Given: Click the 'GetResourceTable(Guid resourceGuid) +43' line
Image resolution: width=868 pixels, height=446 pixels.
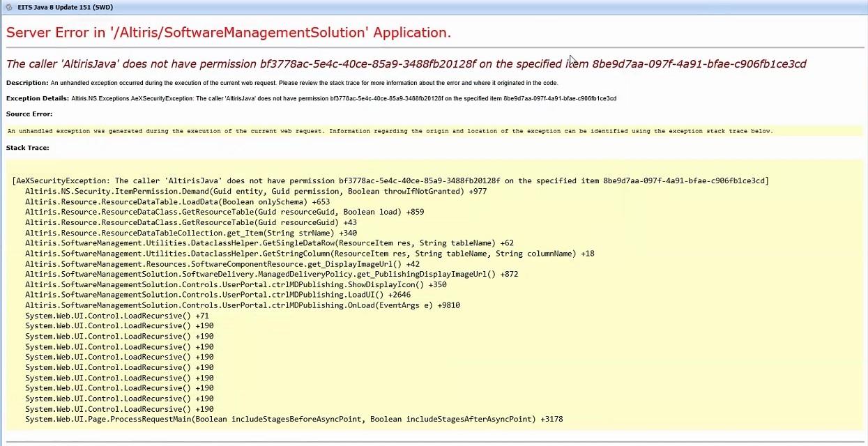Looking at the screenshot, I should 191,222.
